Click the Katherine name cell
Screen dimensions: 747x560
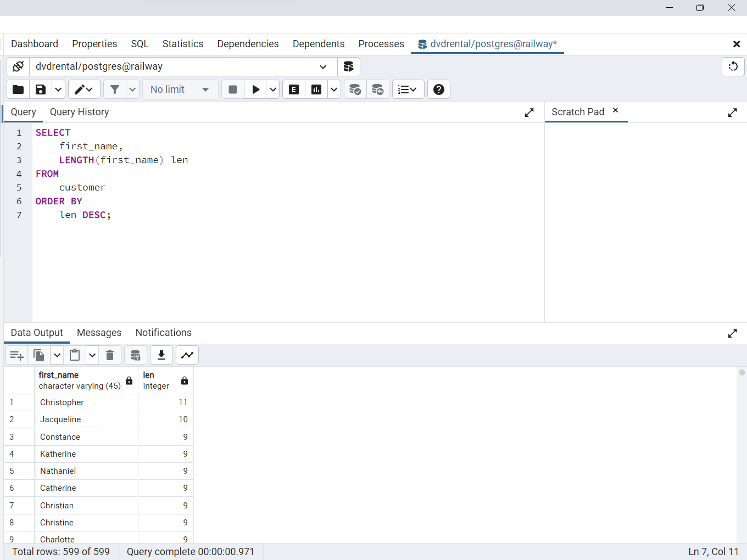click(86, 454)
